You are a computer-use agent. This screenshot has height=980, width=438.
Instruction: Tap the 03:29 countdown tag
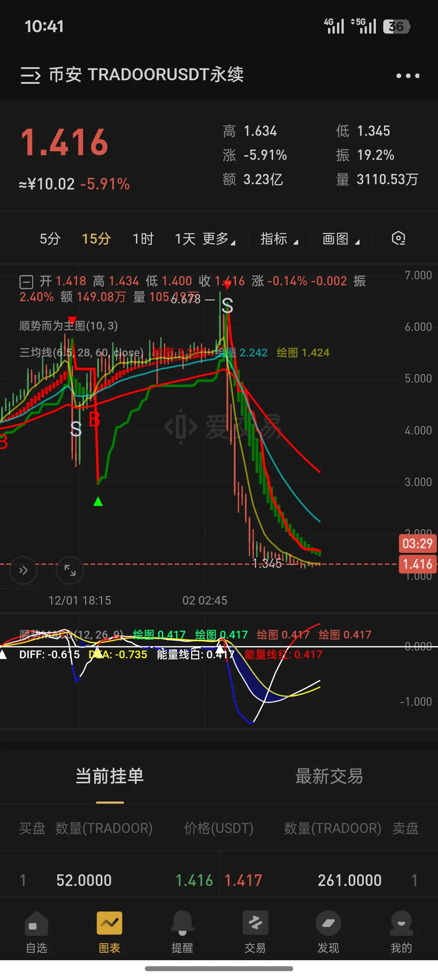point(418,544)
